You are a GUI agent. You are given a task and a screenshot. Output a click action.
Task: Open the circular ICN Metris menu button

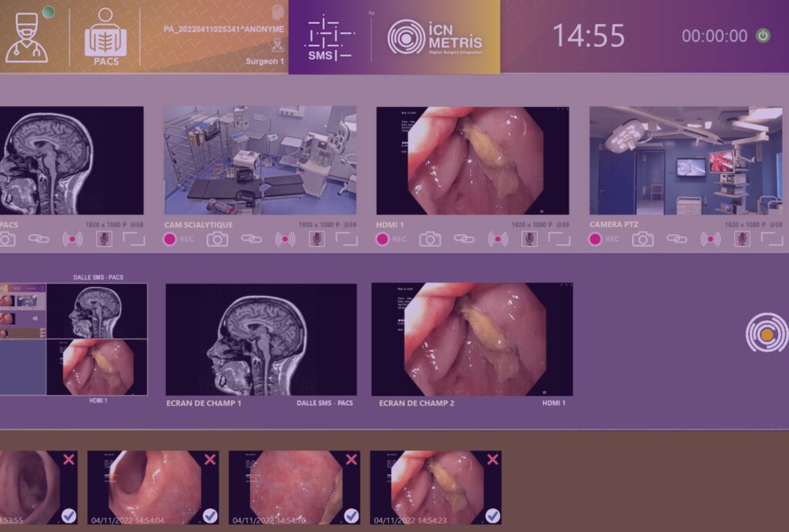(766, 335)
